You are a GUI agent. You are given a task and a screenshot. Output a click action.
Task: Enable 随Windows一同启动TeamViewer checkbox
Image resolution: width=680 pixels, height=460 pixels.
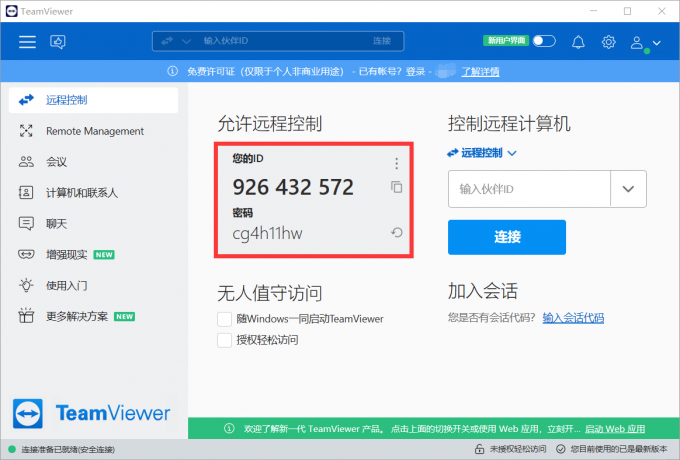225,319
